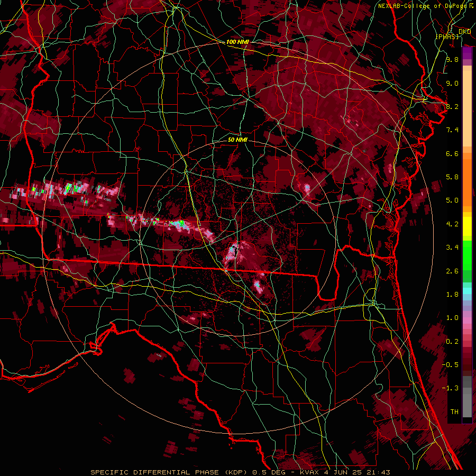The width and height of the screenshot is (476, 476).
Task: Click the "100 NMI" range ring label
Action: (237, 42)
